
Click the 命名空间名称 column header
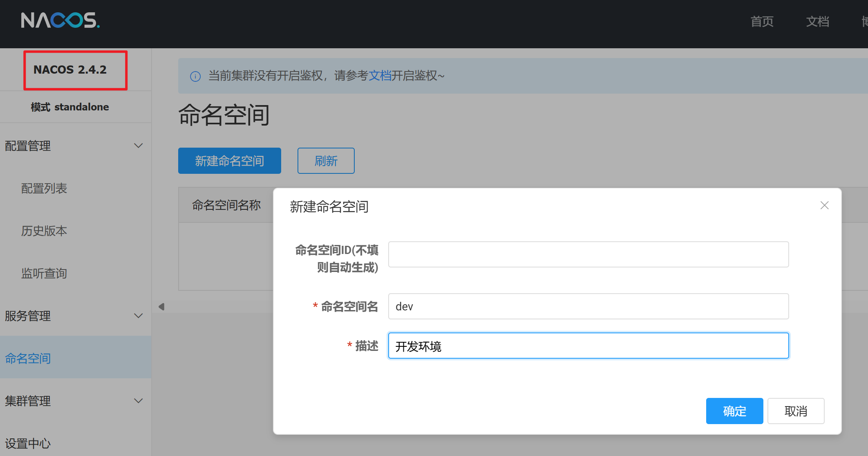226,205
